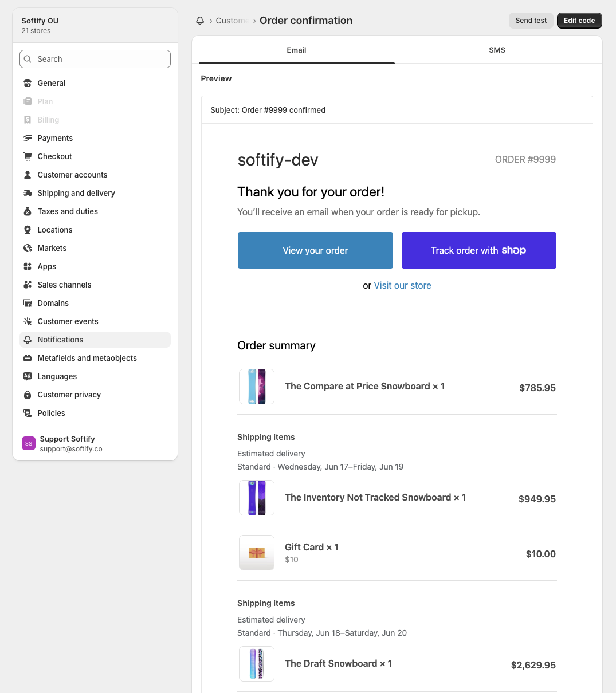Switch to the SMS tab

point(497,50)
